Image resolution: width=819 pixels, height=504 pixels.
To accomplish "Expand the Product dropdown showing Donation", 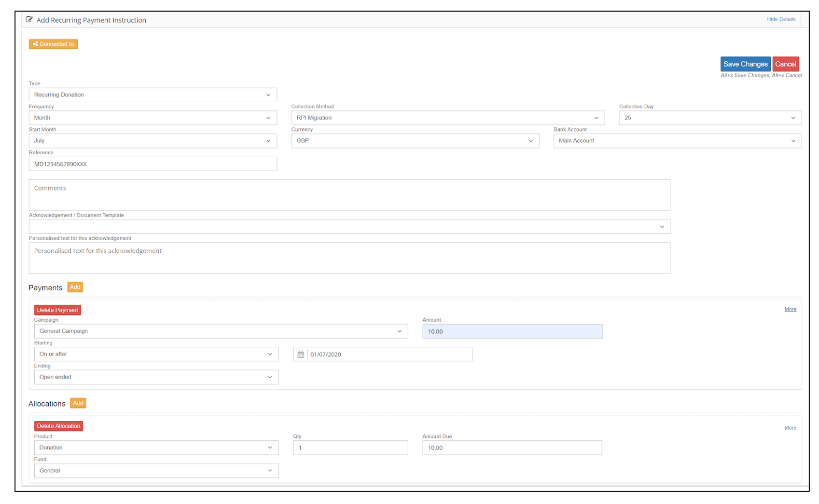I will point(156,448).
